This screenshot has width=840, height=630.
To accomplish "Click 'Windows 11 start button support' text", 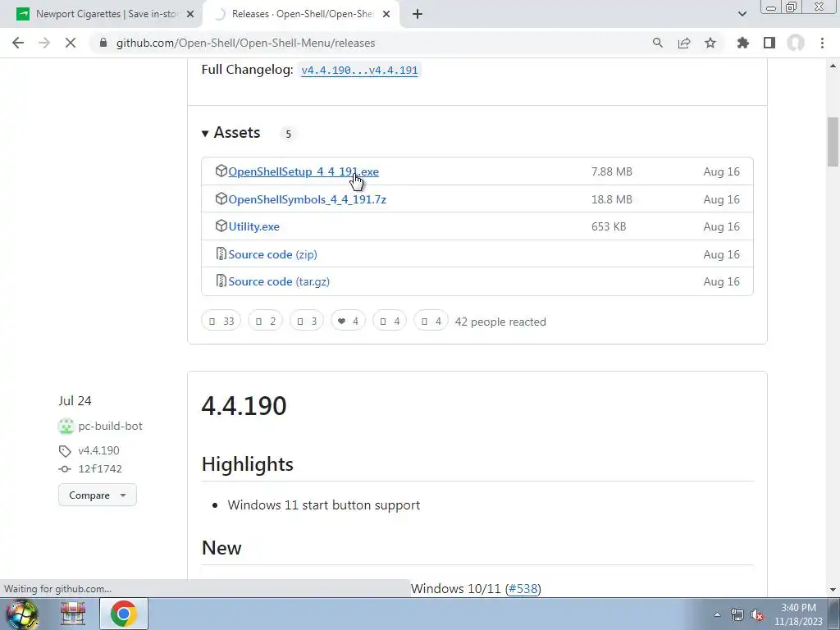I will point(323,505).
